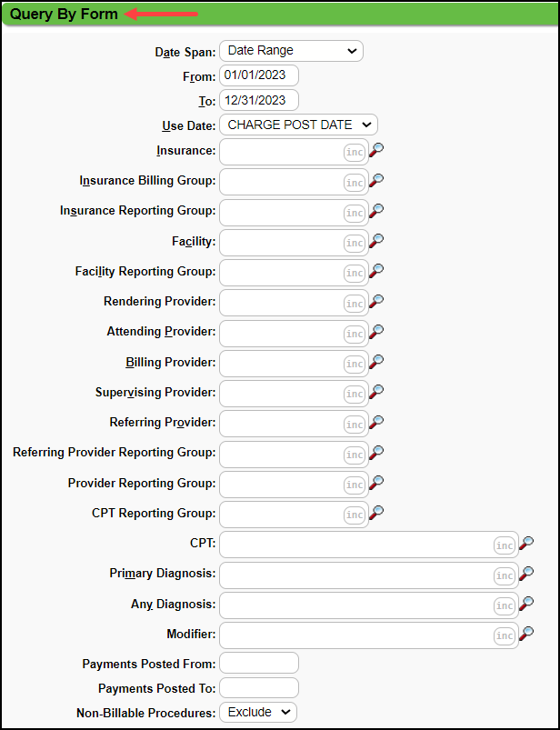Click the Query By Form header
Image resolution: width=560 pixels, height=730 pixels.
pyautogui.click(x=64, y=15)
